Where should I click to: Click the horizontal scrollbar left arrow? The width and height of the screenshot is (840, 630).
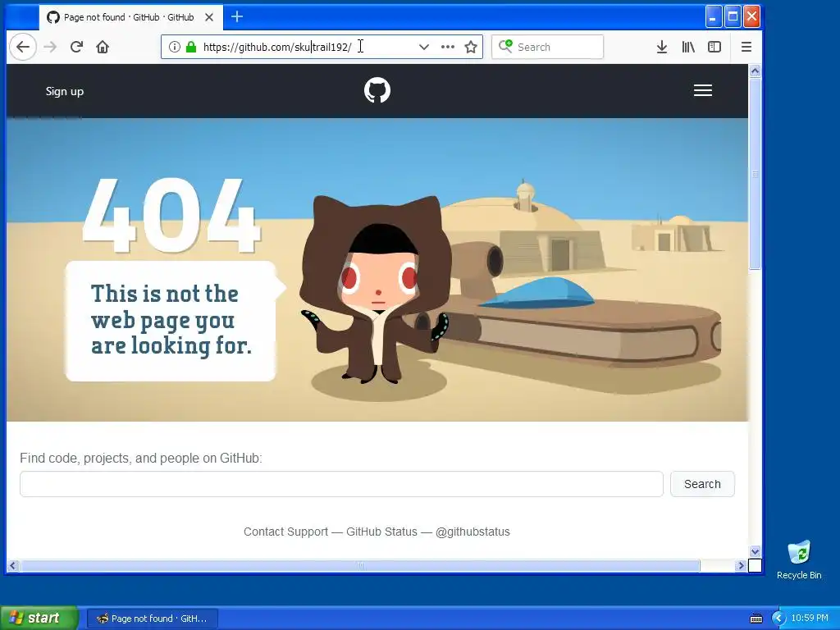(x=13, y=565)
